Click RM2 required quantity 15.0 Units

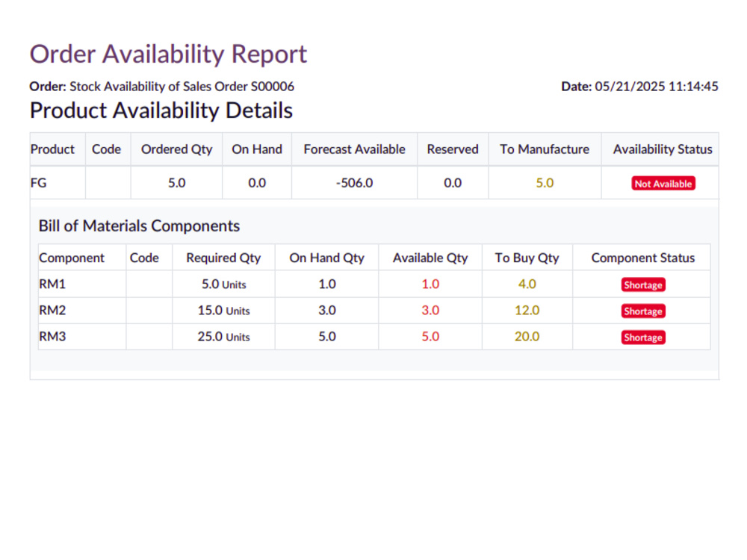tap(224, 311)
